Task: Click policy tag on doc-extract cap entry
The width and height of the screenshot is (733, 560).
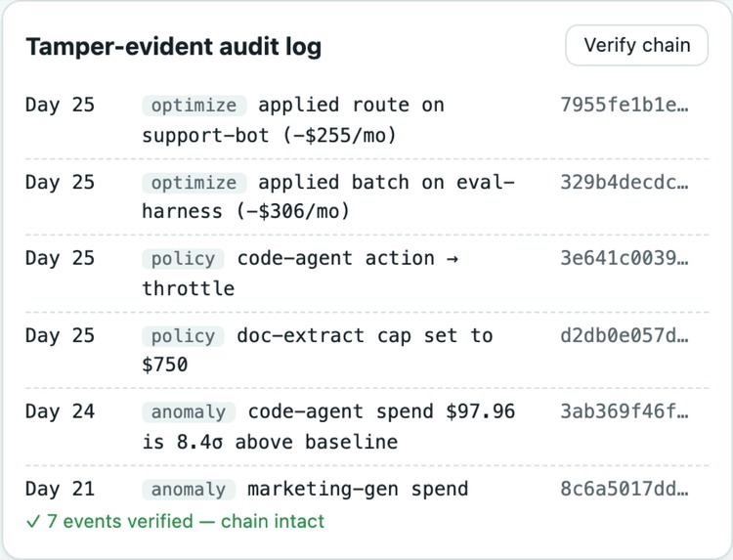Action: [184, 335]
